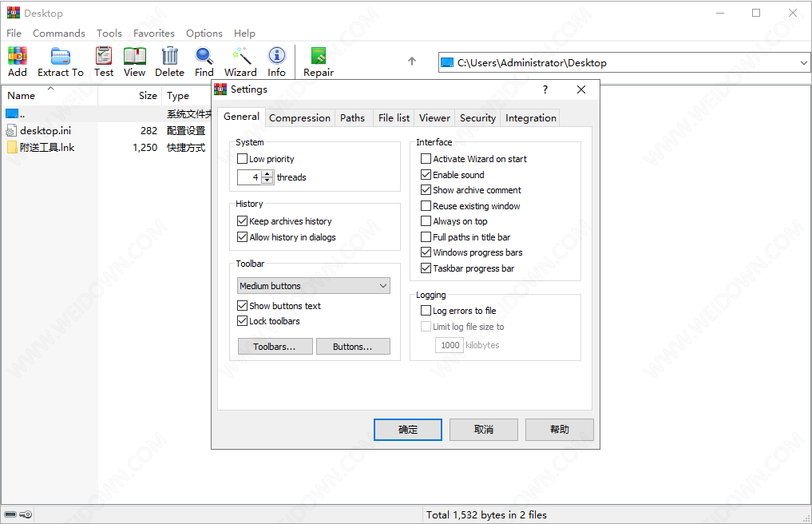Open the Wizard wand icon
Viewport: 812px width, 524px height.
(241, 56)
